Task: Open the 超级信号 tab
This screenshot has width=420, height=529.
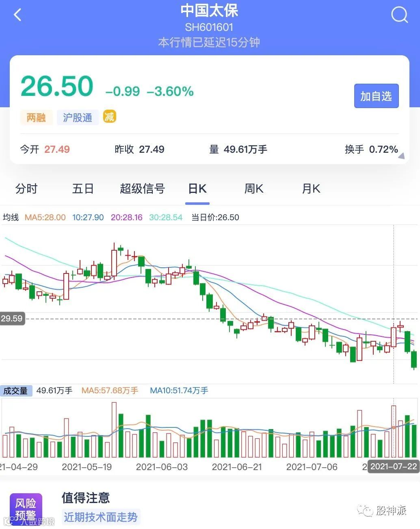Action: [x=142, y=189]
